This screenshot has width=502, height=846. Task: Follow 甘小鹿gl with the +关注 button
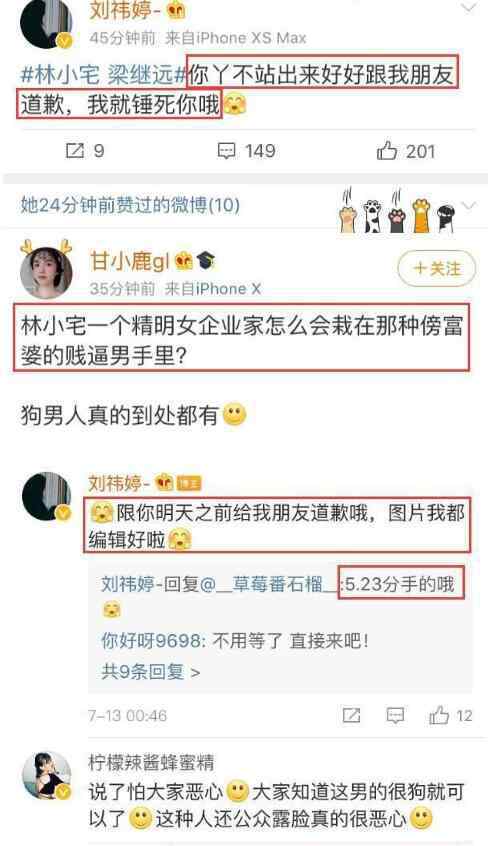point(437,268)
